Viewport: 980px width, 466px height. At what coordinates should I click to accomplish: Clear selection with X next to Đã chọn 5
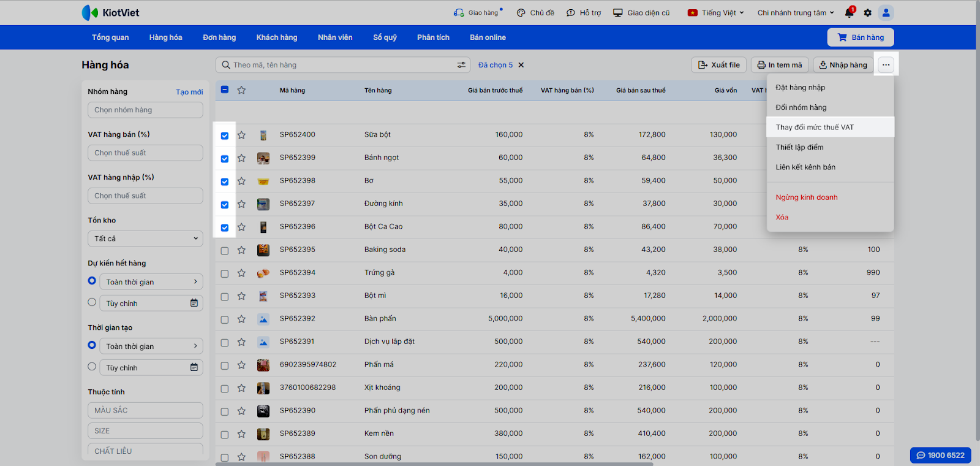(521, 65)
